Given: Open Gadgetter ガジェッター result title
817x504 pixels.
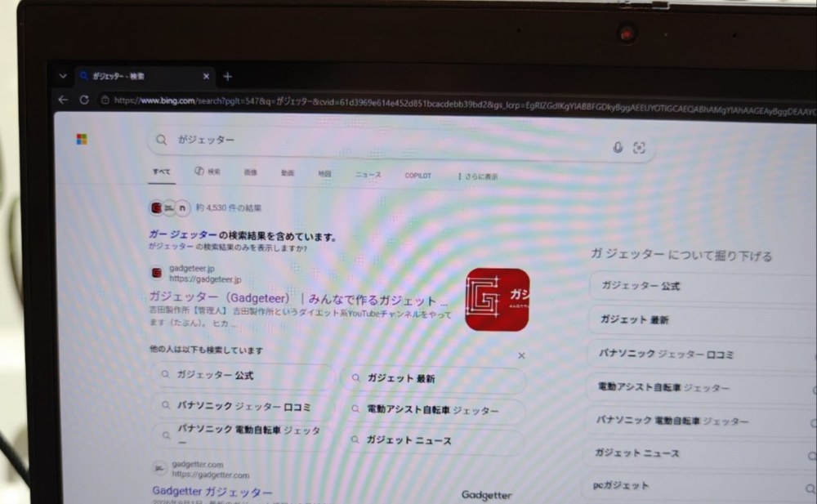Looking at the screenshot, I should [x=212, y=492].
